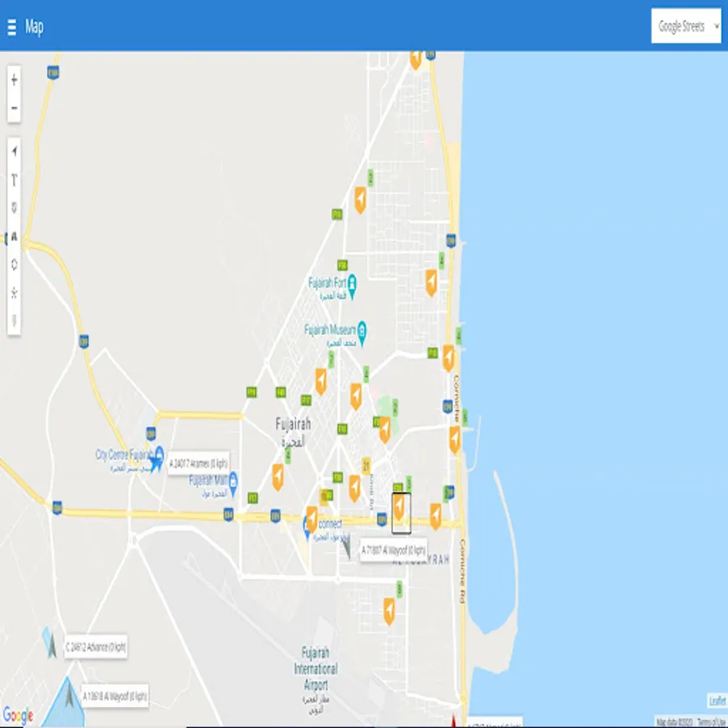Click the gray vehicle arrow left of 'A 71807' label
Screen dimensions: 728x728
point(346,548)
